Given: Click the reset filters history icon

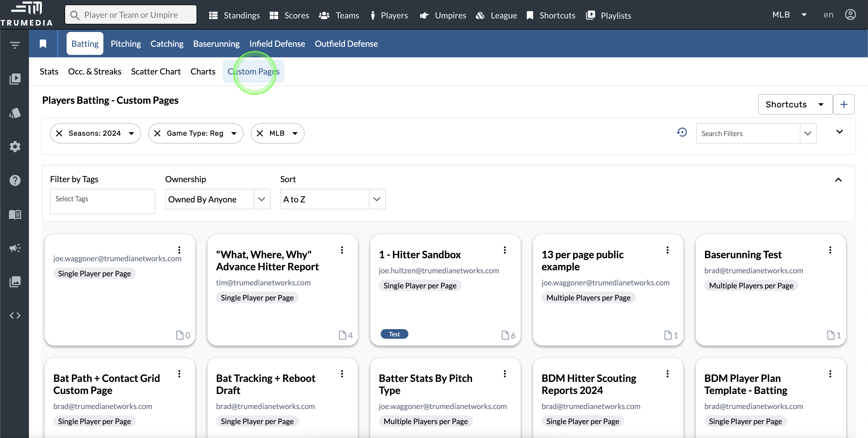Looking at the screenshot, I should (x=682, y=132).
